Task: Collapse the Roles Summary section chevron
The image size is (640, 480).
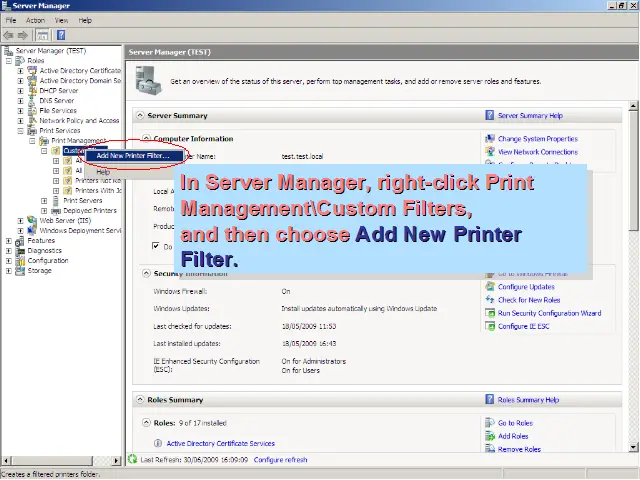Action: (x=140, y=399)
